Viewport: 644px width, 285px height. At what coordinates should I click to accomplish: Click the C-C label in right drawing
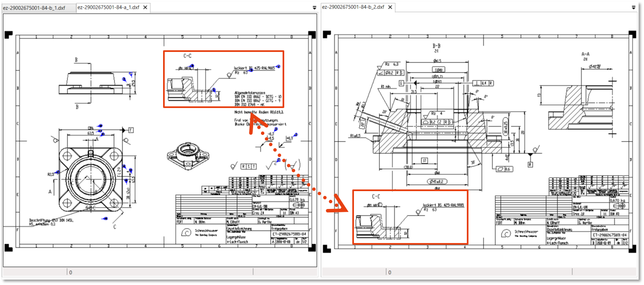click(x=376, y=196)
